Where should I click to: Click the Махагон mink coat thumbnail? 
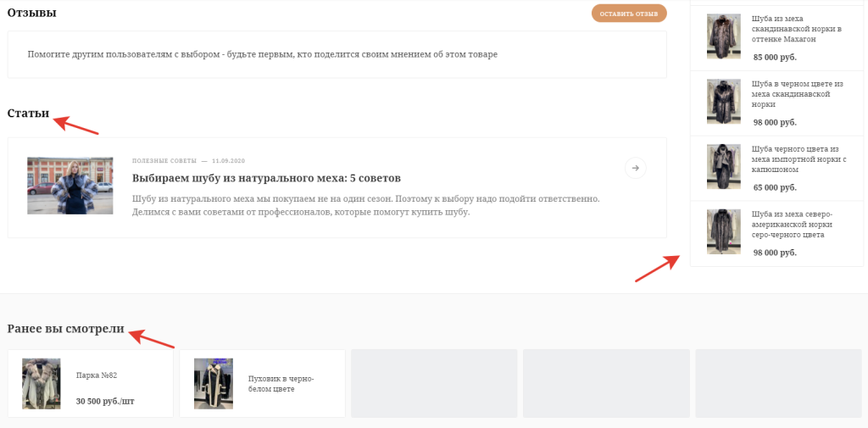tap(723, 36)
